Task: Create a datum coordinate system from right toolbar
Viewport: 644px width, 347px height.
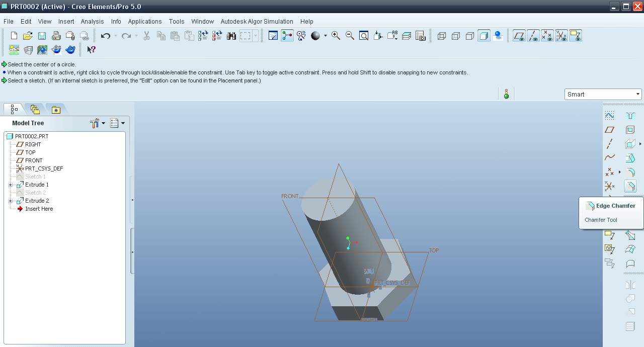Action: pyautogui.click(x=609, y=186)
